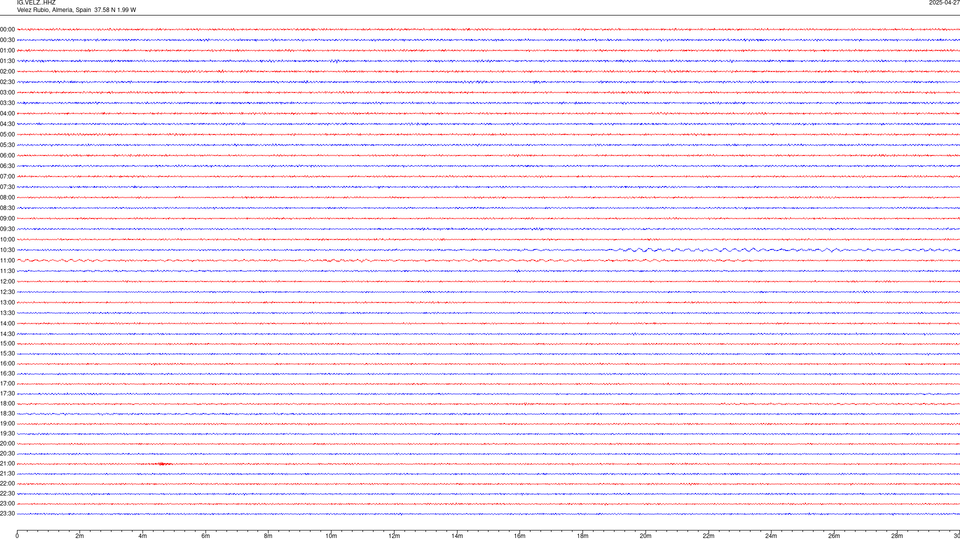Select the 00:30 row label

click(7, 40)
